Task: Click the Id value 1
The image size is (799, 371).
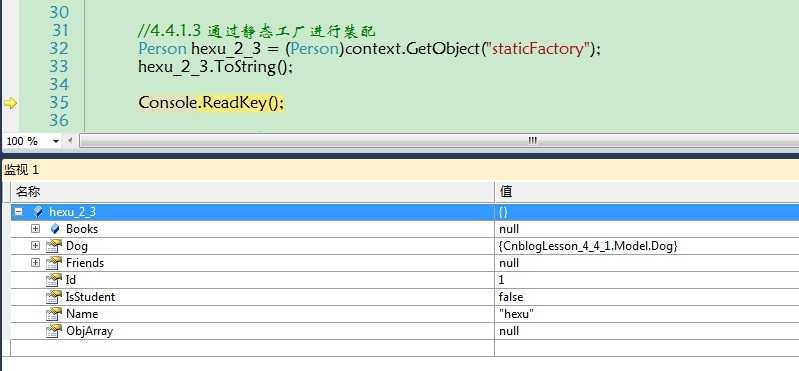Action: tap(501, 280)
